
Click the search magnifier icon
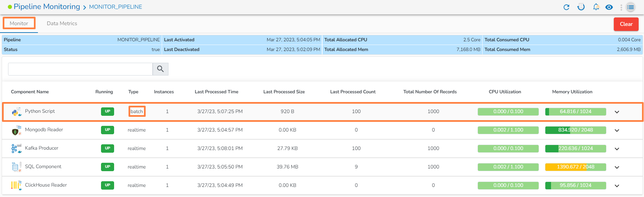pyautogui.click(x=160, y=69)
